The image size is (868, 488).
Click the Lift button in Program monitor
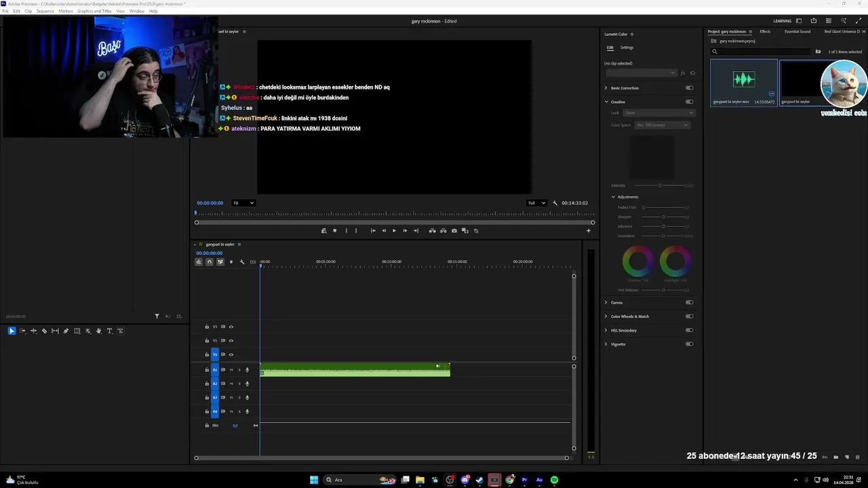point(433,230)
